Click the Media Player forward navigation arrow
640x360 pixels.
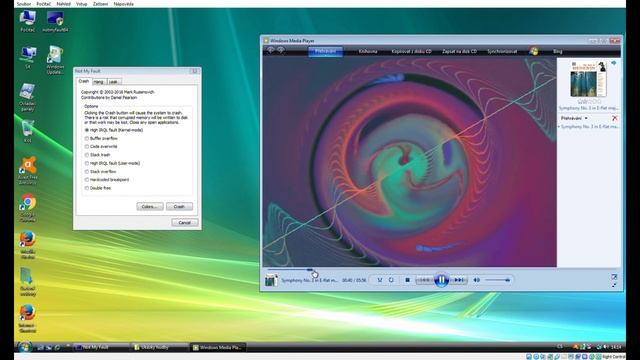(x=281, y=50)
